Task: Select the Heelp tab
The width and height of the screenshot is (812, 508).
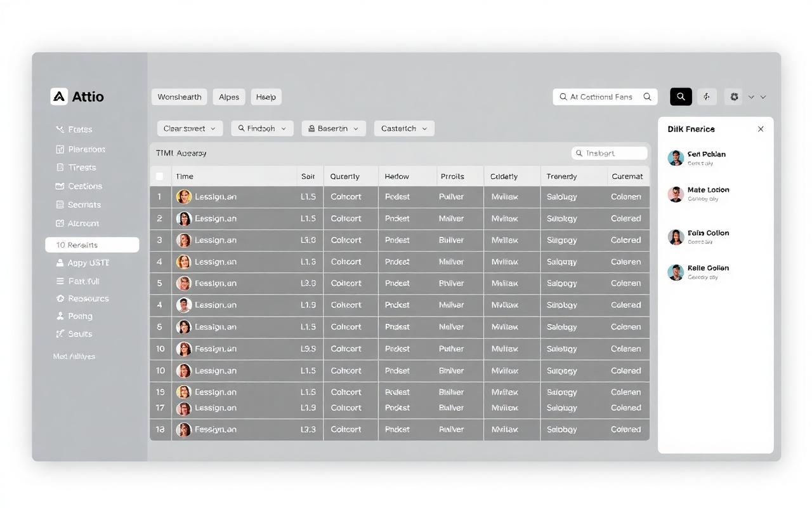Action: (x=266, y=97)
